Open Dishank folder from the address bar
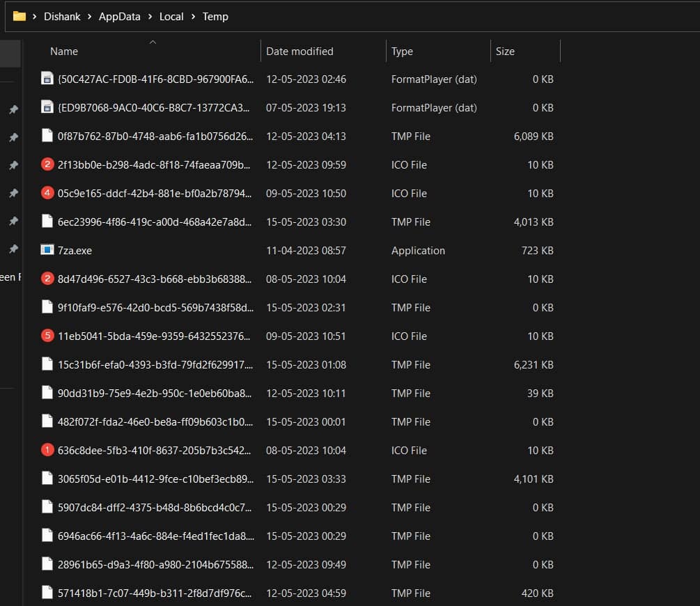700x606 pixels. (x=62, y=16)
